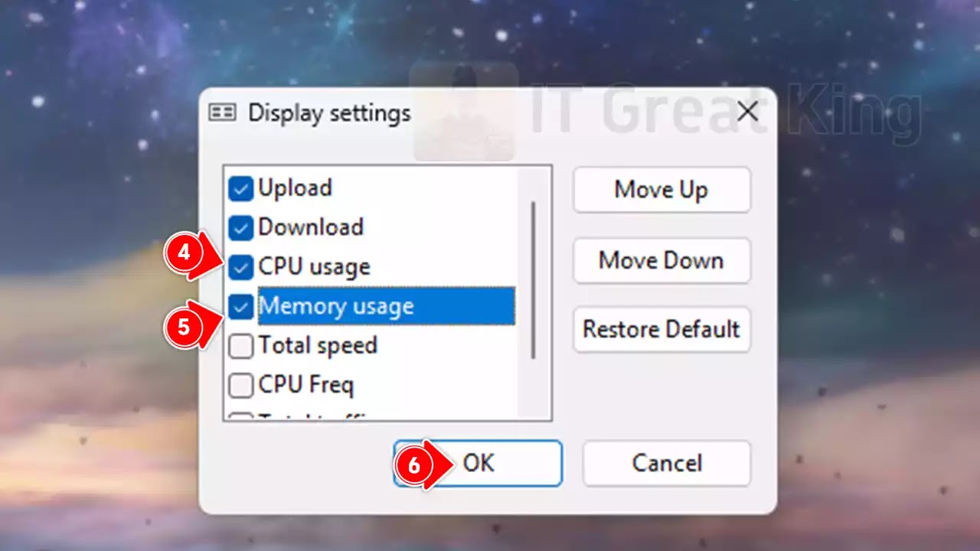Uncheck the Download checkbox
980x551 pixels.
tap(241, 228)
